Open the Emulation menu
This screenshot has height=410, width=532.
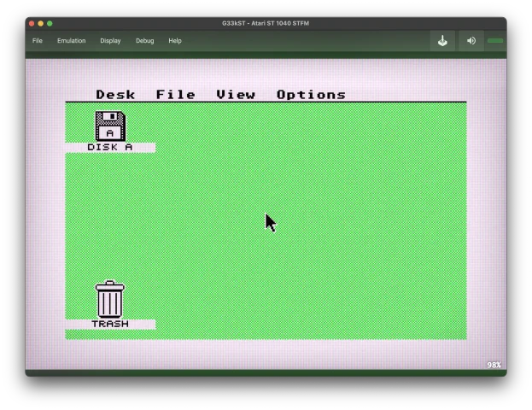click(x=71, y=41)
